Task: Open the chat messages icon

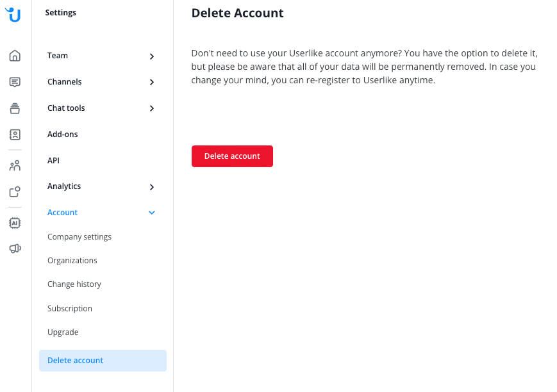Action: click(x=15, y=82)
